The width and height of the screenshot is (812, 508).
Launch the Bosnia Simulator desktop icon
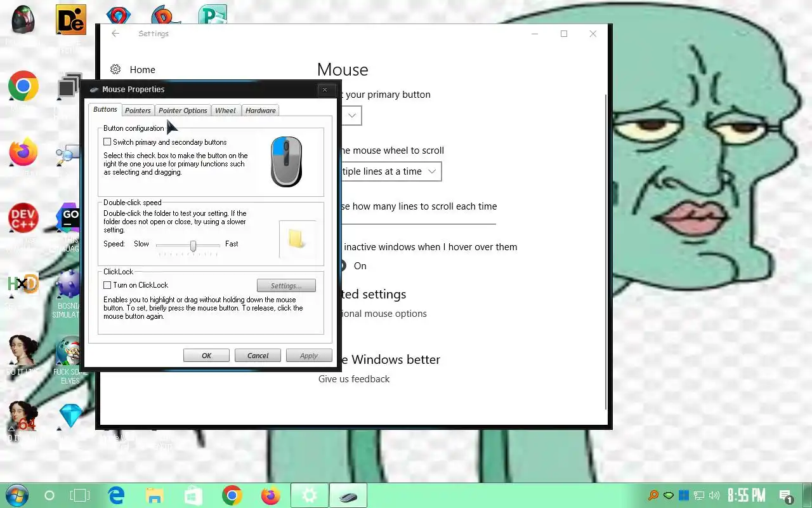[69, 284]
